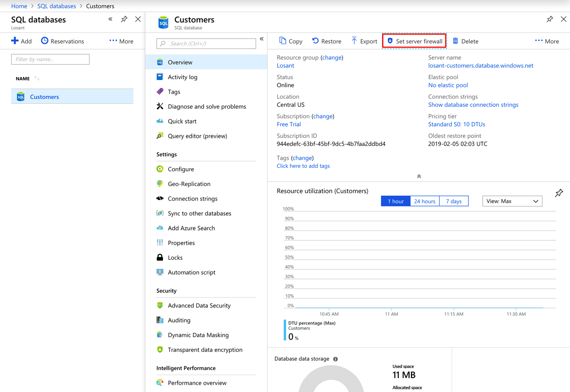This screenshot has width=570, height=392.
Task: Pin the SQL databases blade
Action: click(x=124, y=19)
